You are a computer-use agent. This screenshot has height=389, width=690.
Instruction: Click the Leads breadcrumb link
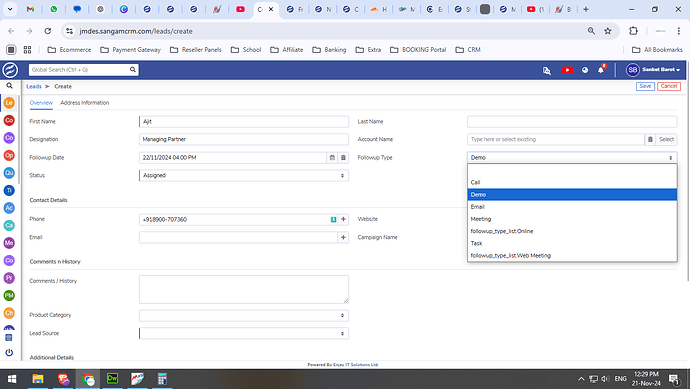pyautogui.click(x=34, y=86)
